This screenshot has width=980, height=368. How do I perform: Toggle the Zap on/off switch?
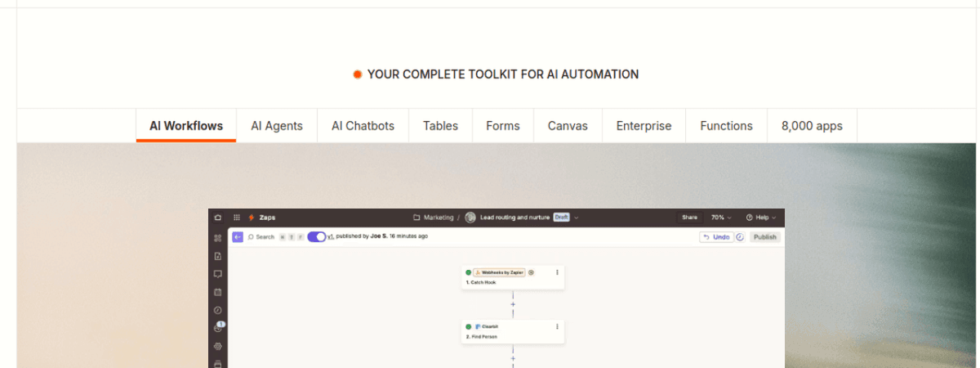[316, 236]
